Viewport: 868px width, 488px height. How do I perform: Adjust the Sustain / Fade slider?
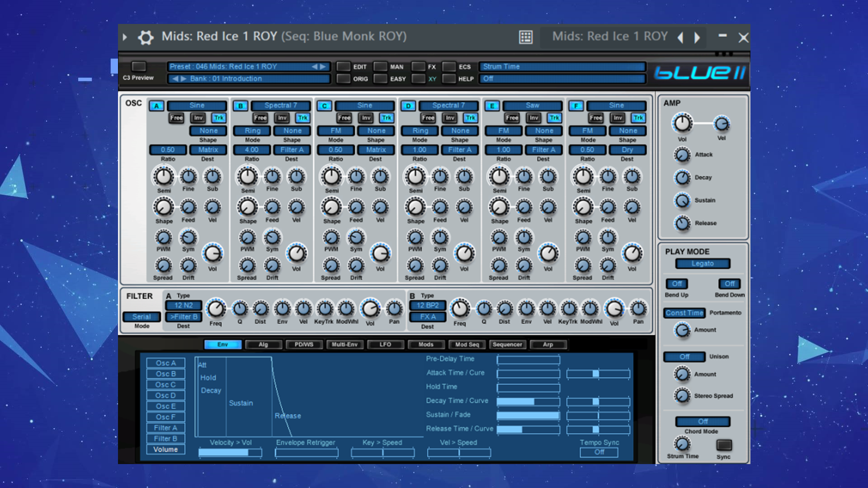528,415
